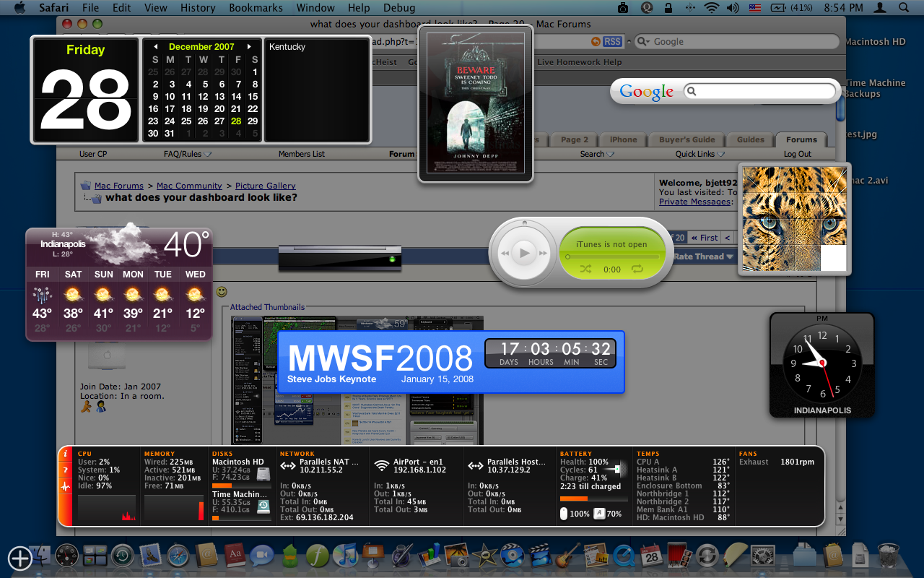Click the blank tile in leopard puzzle
The width and height of the screenshot is (924, 578).
(833, 258)
